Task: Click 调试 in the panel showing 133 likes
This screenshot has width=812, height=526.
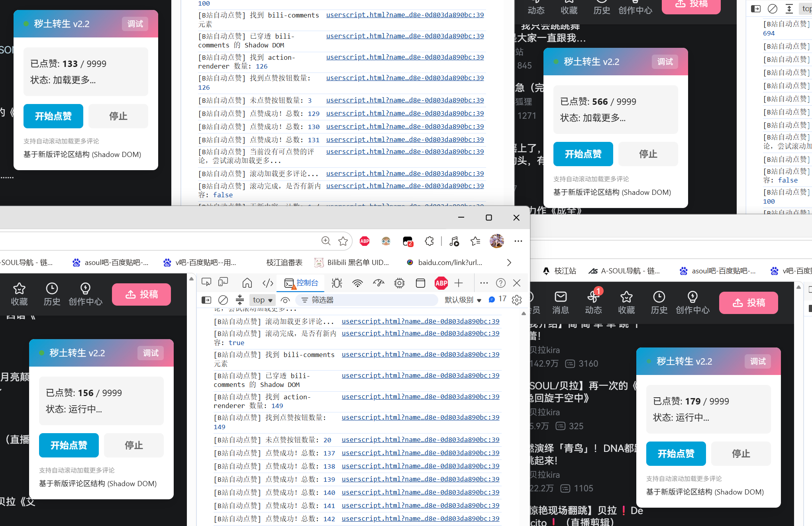Action: tap(135, 24)
